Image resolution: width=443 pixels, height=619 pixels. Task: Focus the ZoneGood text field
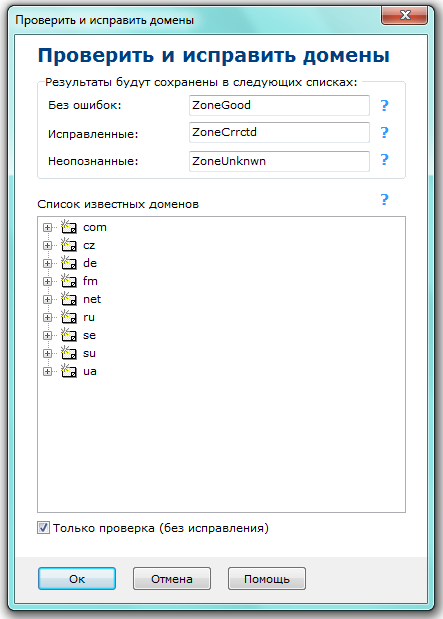(x=279, y=105)
